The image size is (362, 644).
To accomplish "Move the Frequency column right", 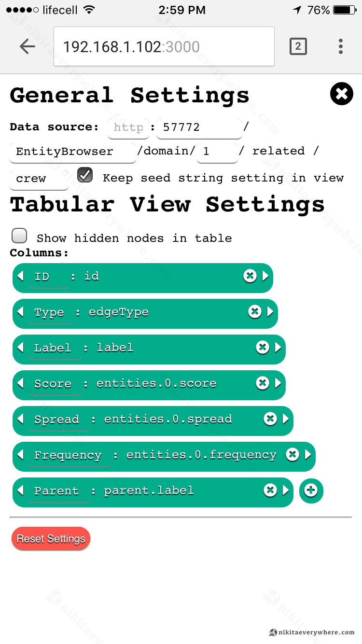I will click(x=308, y=454).
